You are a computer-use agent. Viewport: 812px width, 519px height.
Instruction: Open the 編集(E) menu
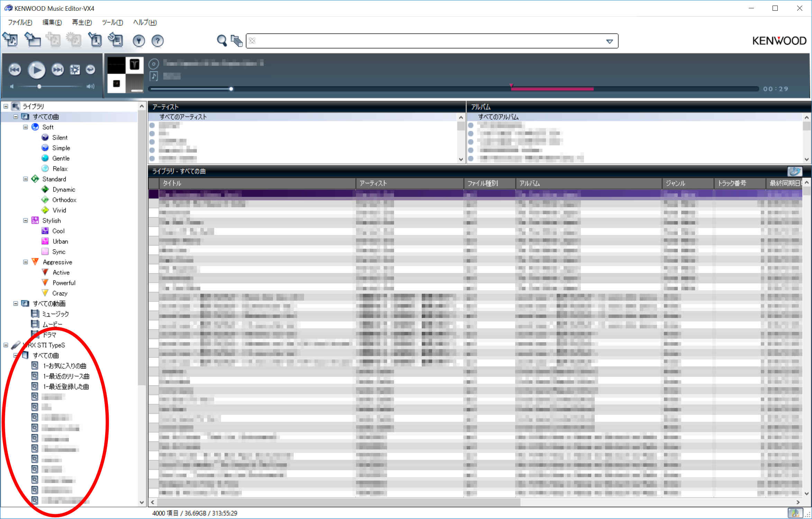coord(52,22)
